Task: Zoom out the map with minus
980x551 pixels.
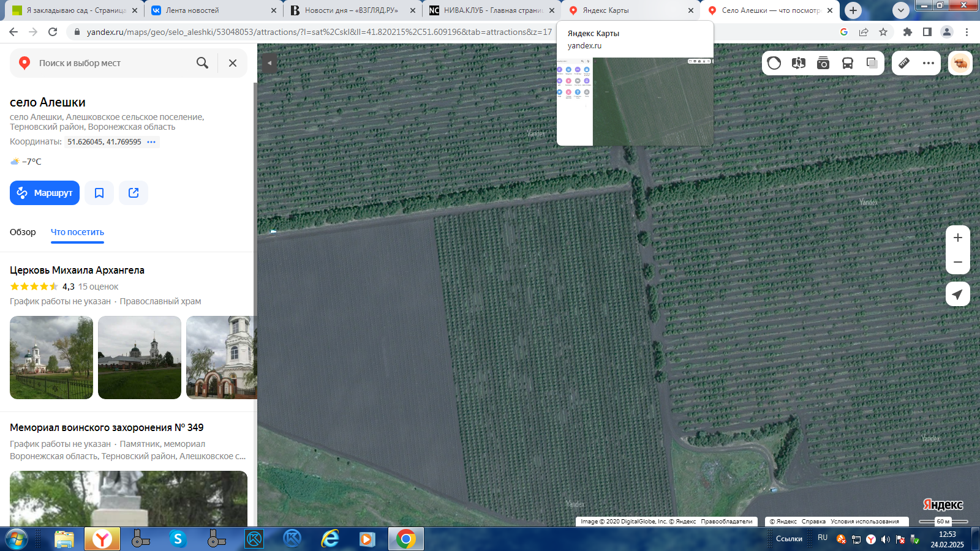Action: 958,262
